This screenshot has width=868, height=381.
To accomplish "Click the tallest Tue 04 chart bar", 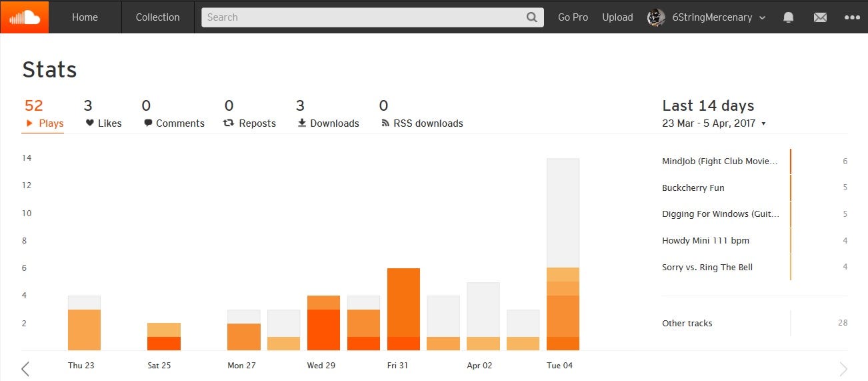I will coord(563,255).
